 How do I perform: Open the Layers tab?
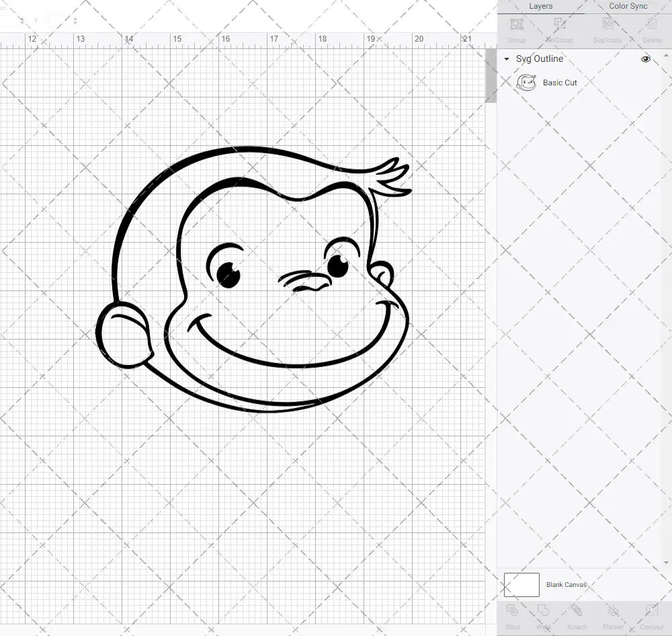(540, 7)
